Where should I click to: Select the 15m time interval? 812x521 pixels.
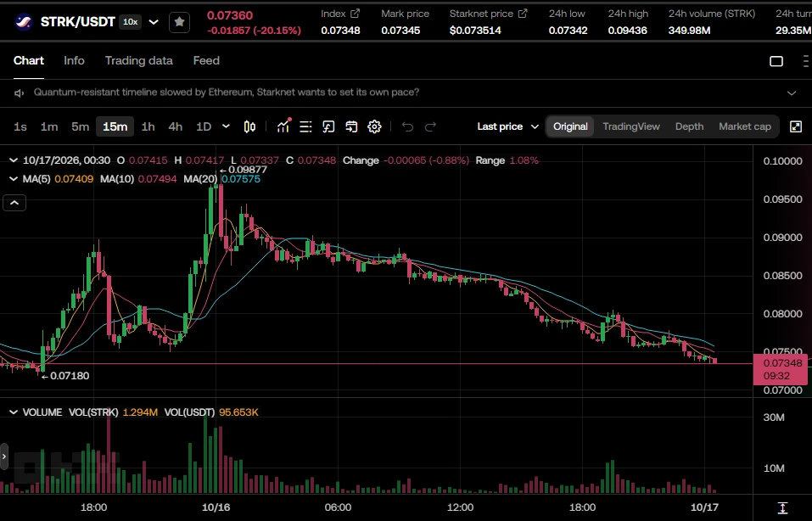point(115,126)
